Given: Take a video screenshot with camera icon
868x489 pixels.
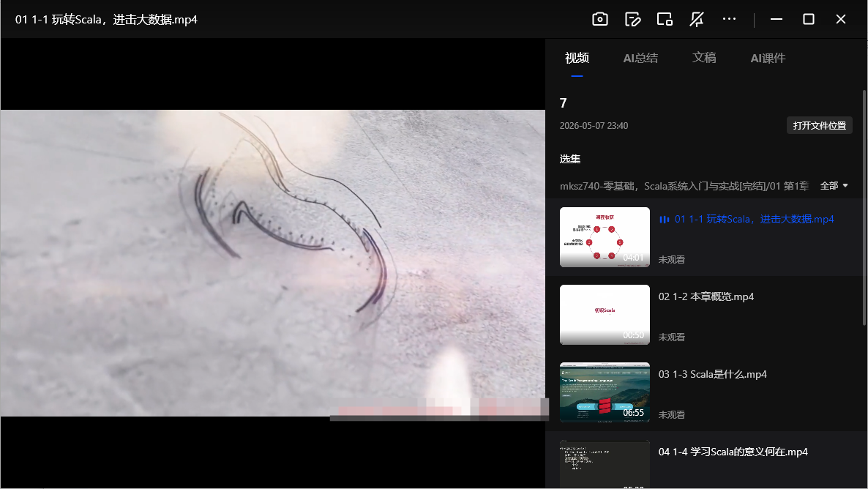Looking at the screenshot, I should 599,19.
